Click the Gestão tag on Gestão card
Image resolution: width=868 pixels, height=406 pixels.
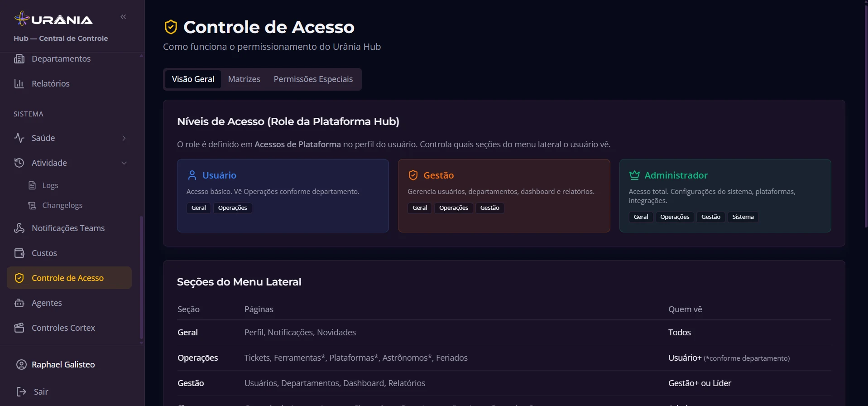490,208
